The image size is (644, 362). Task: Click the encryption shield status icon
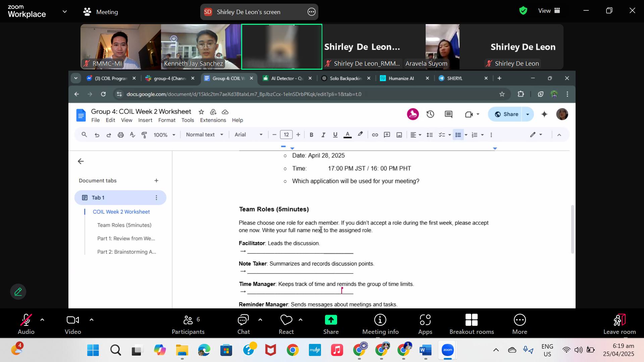coord(523,11)
